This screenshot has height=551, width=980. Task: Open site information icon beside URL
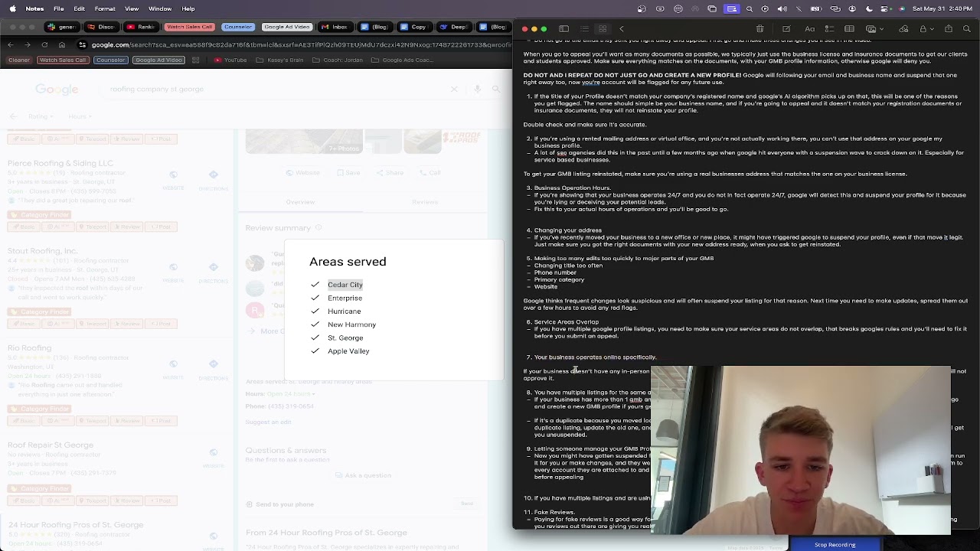[83, 45]
